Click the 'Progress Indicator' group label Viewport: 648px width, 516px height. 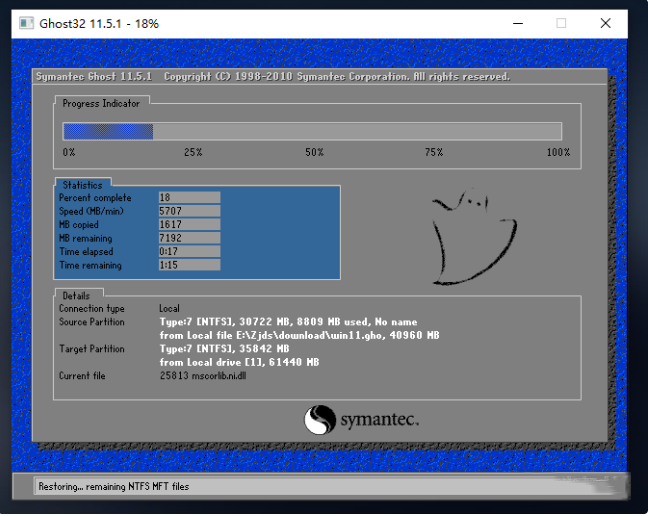coord(101,104)
